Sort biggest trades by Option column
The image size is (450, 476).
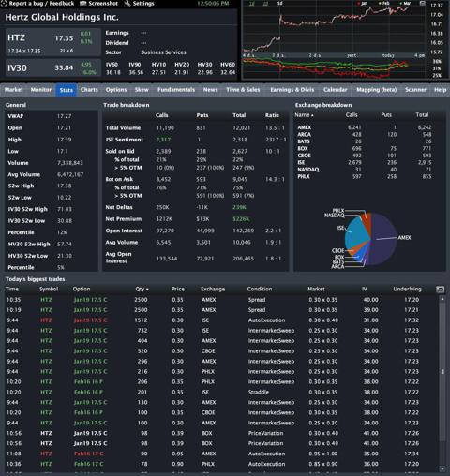(x=82, y=289)
